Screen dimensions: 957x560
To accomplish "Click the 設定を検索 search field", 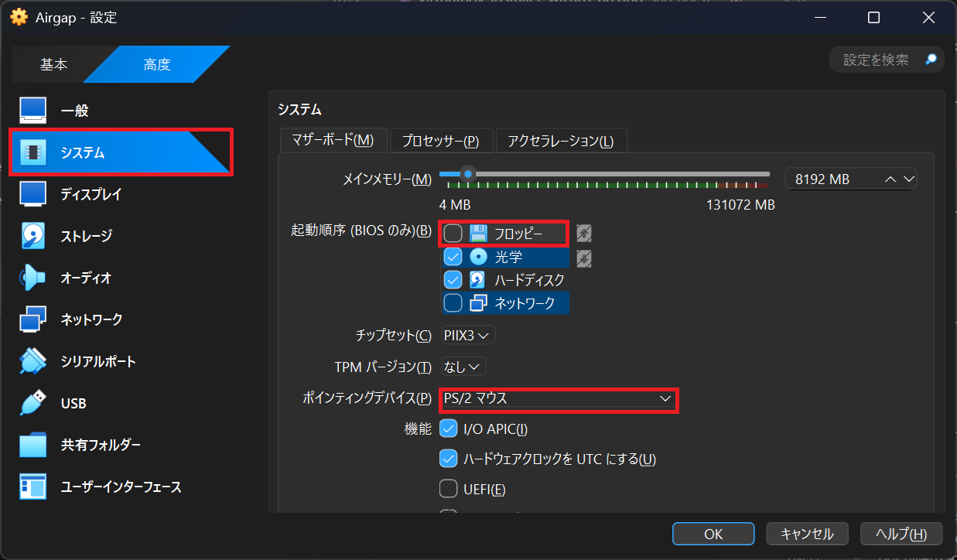I will (876, 60).
